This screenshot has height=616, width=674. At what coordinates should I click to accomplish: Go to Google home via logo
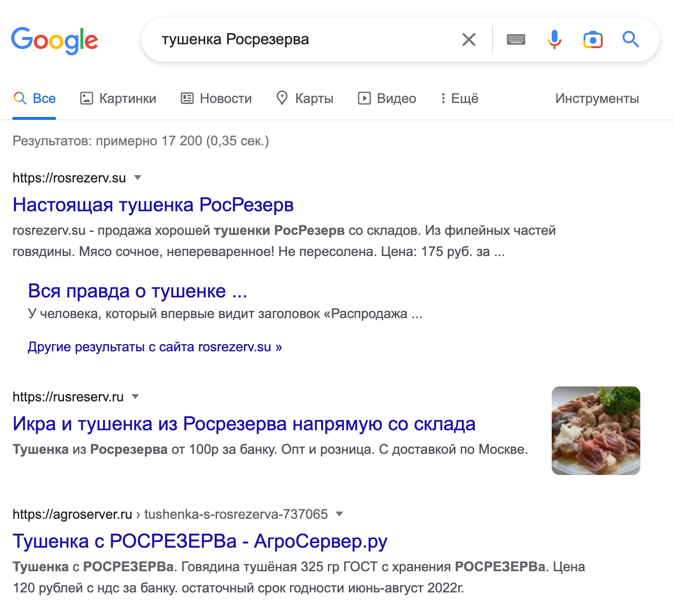point(54,40)
